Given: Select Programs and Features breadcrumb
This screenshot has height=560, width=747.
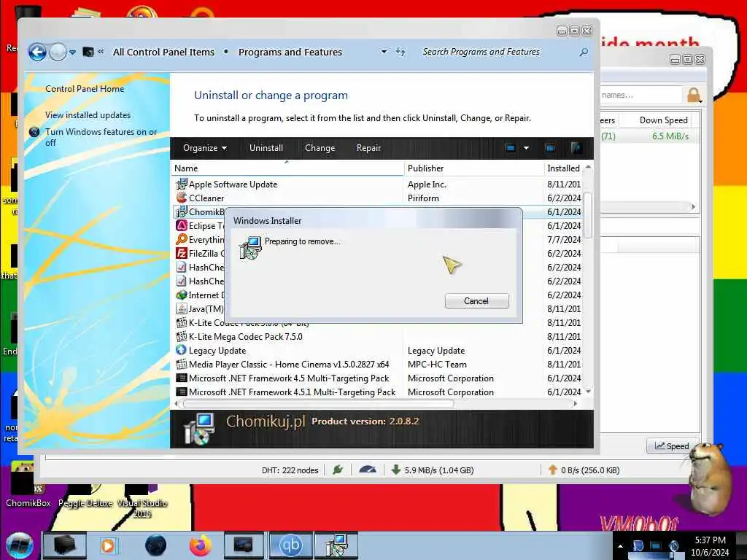Looking at the screenshot, I should (290, 52).
